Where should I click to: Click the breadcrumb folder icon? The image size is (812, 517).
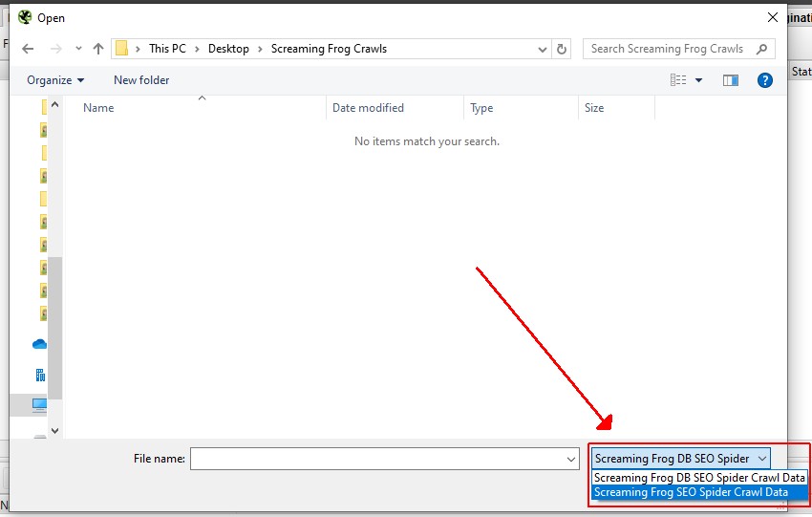tap(121, 49)
